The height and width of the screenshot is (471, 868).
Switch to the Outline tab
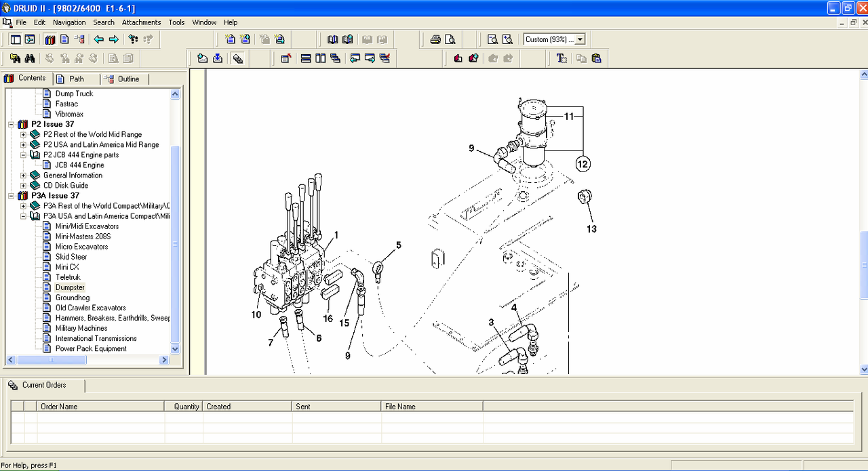pyautogui.click(x=125, y=79)
